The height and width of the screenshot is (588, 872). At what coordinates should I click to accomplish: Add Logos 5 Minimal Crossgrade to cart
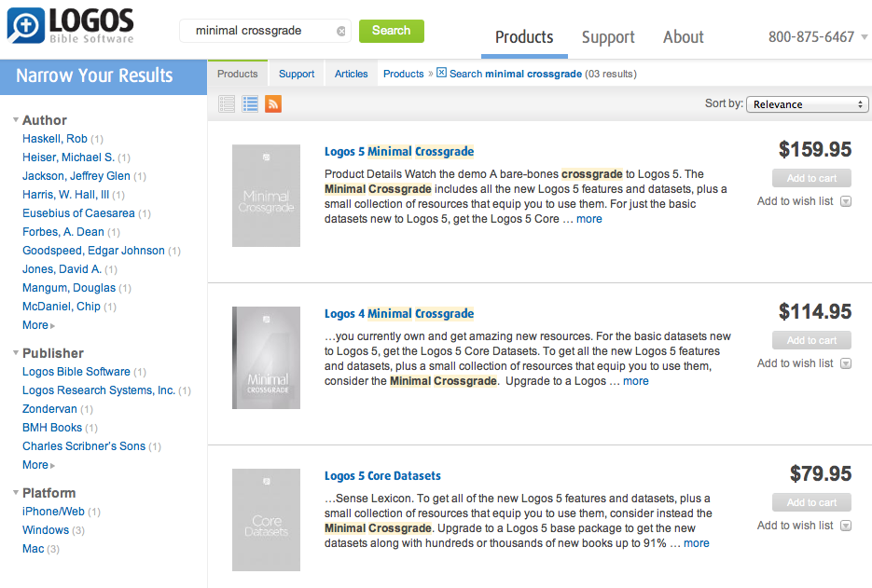point(812,178)
